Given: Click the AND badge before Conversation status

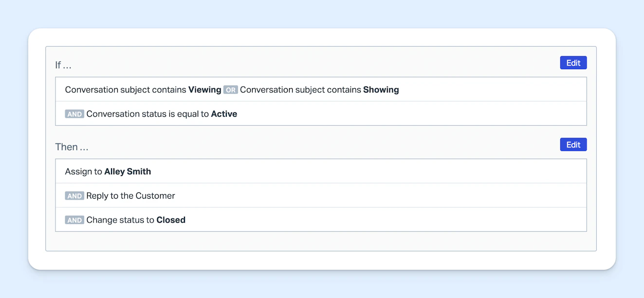Looking at the screenshot, I should pos(74,114).
